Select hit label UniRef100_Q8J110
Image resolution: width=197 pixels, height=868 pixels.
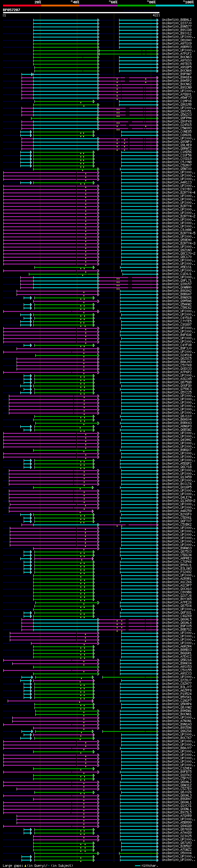[x=177, y=416]
